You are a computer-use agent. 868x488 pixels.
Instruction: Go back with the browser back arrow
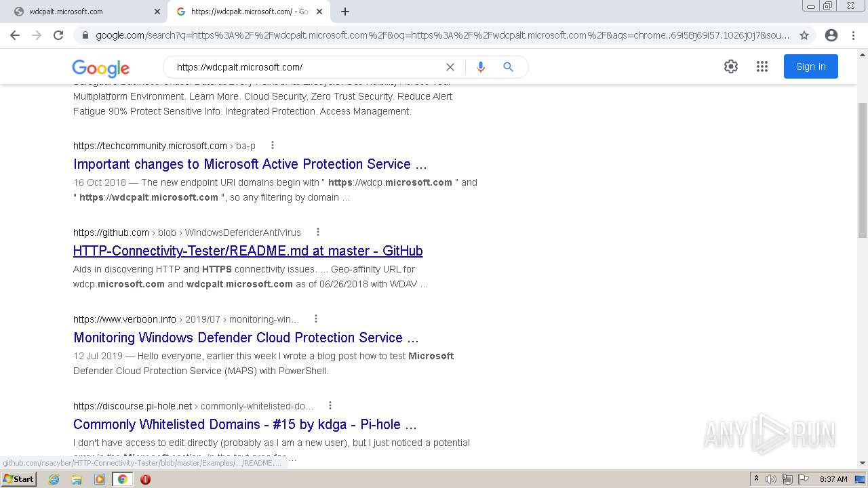tap(15, 35)
